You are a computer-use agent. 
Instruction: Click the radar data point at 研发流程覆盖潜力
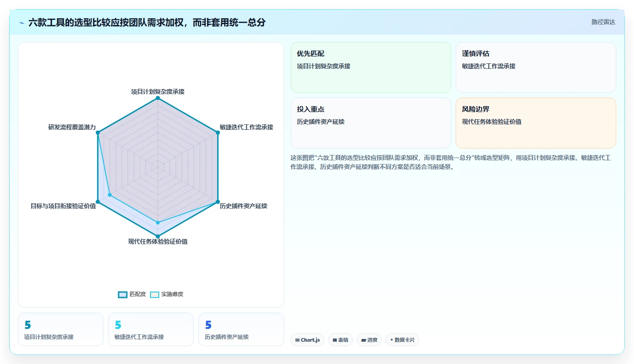point(98,133)
